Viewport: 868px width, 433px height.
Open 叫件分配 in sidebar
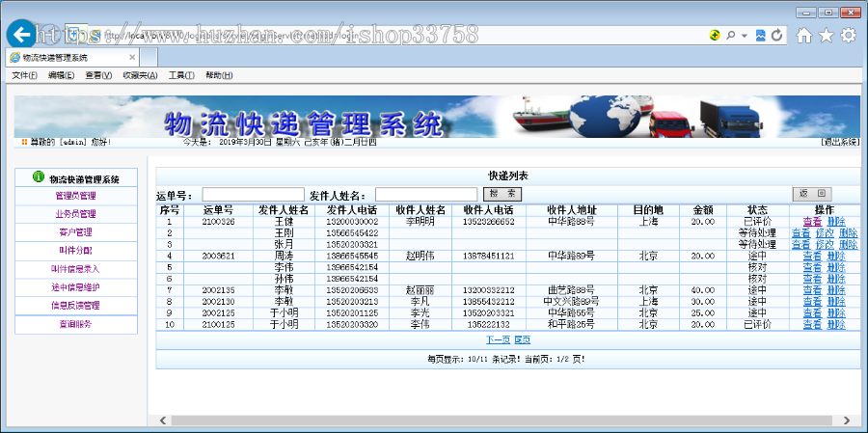tap(76, 251)
